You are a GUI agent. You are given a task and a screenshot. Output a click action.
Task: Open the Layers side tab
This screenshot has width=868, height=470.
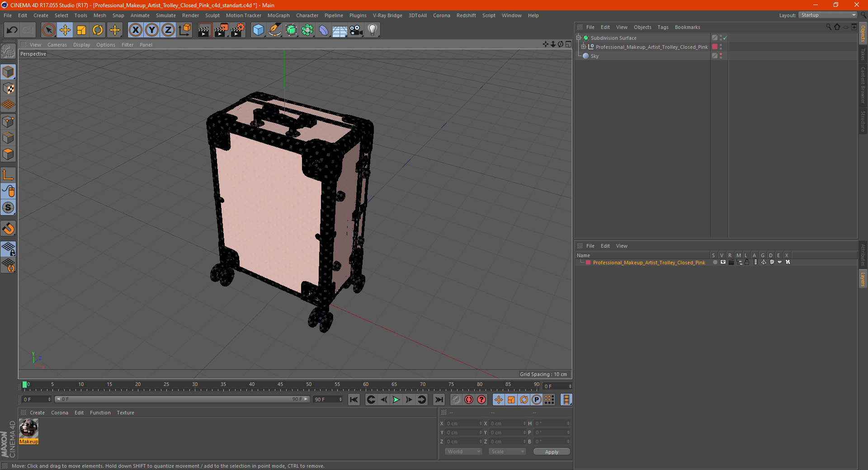pyautogui.click(x=863, y=279)
